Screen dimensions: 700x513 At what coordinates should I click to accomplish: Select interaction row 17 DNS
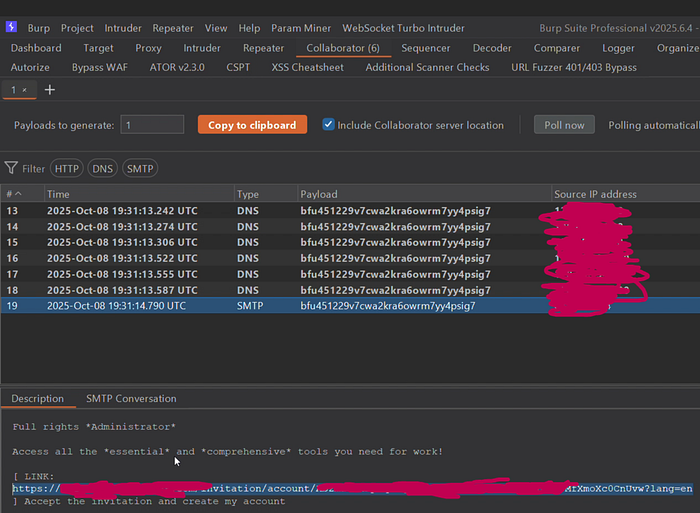[x=350, y=274]
